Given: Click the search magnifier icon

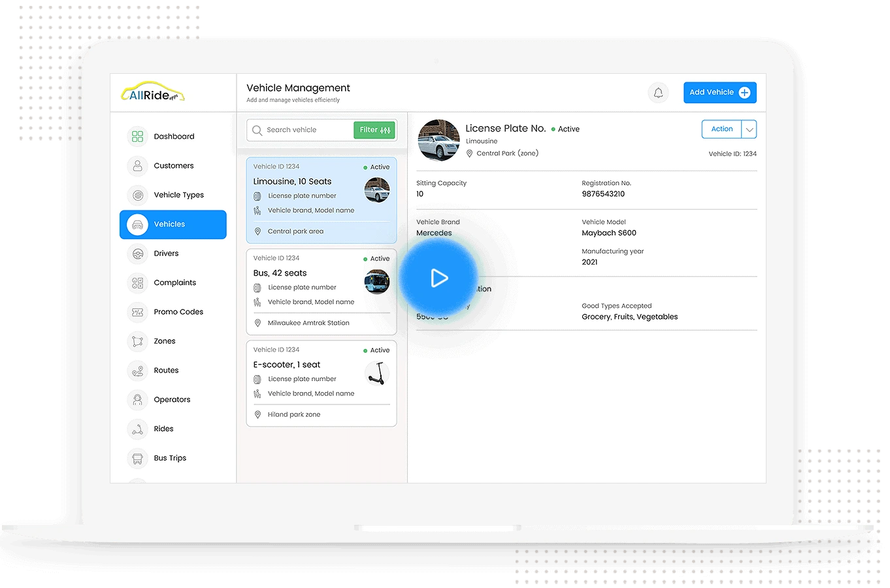Looking at the screenshot, I should pyautogui.click(x=257, y=130).
